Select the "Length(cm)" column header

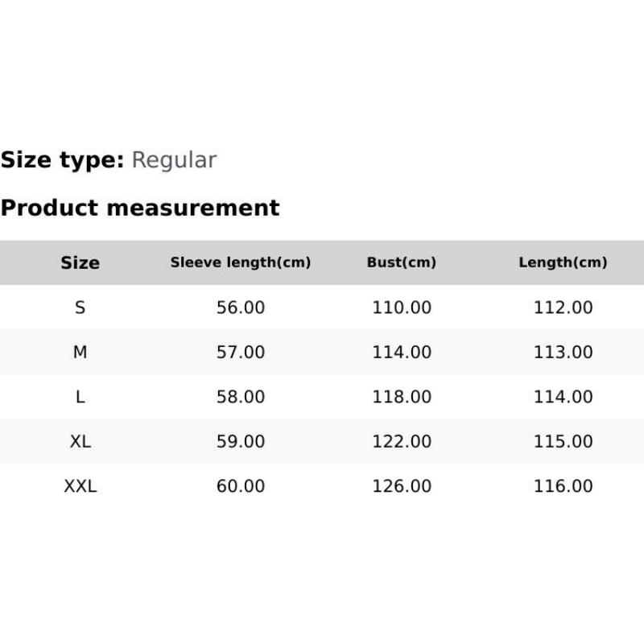click(x=563, y=262)
